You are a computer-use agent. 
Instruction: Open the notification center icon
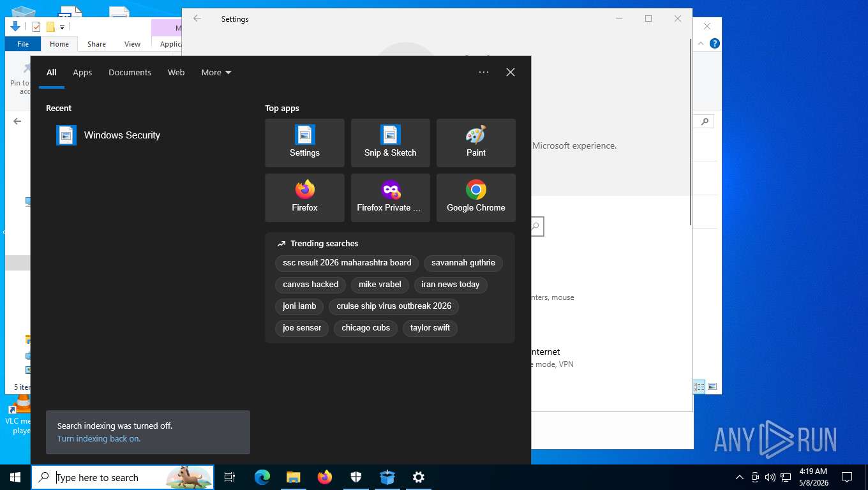click(x=847, y=477)
